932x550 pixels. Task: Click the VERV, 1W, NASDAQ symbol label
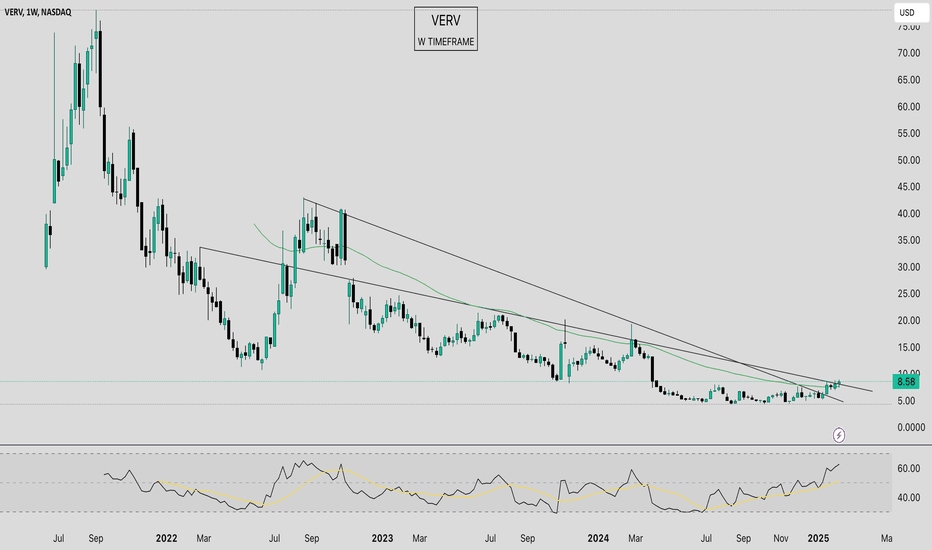click(x=38, y=12)
